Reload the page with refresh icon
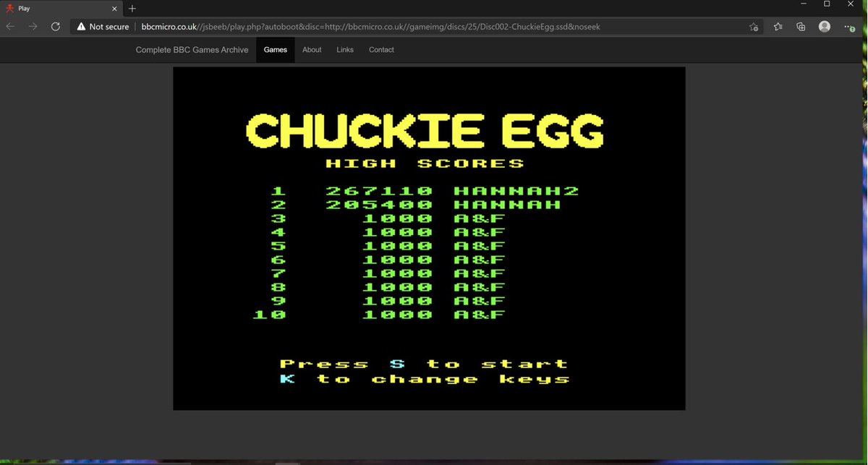This screenshot has width=868, height=465. (55, 26)
